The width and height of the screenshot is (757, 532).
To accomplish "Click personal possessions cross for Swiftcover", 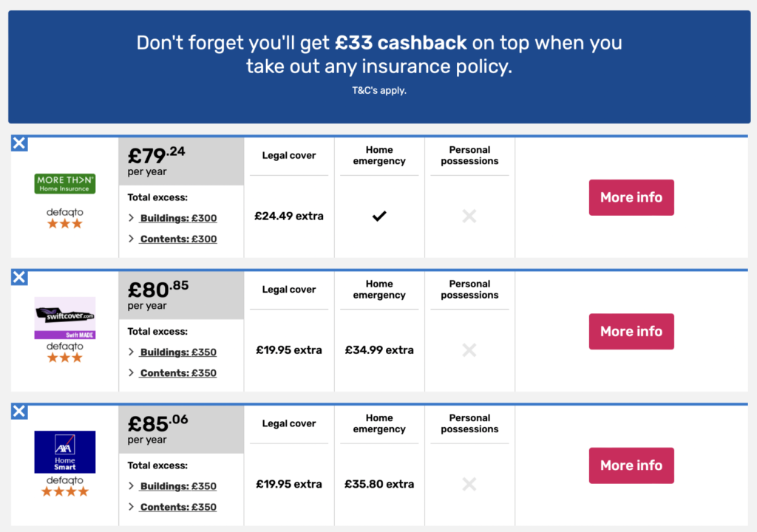I will point(469,350).
